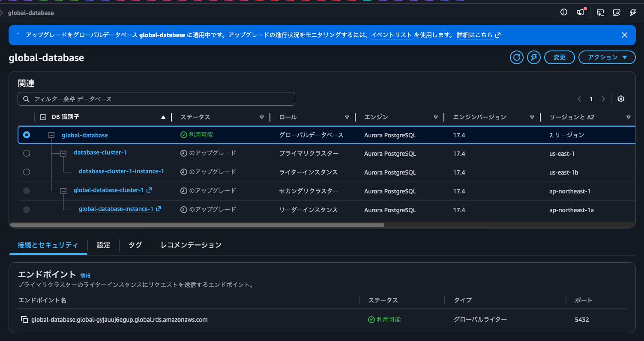
Task: Open notifications via the megaphone icon
Action: 581,13
